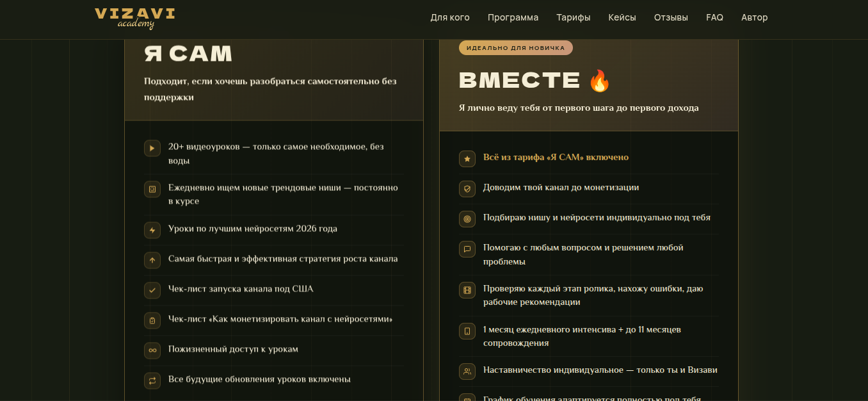Viewport: 868px width, 401px height.
Task: Click the target icon beside Подбираю нишу
Action: point(467,219)
